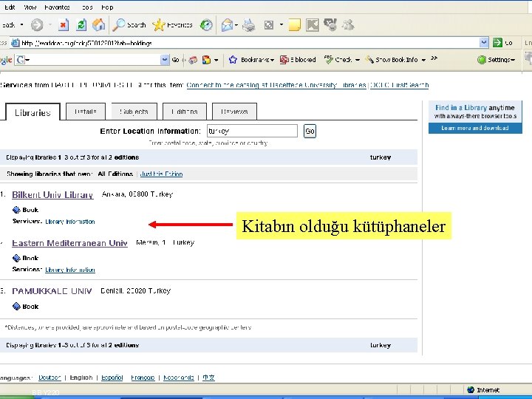The height and width of the screenshot is (399, 532).
Task: Expand more Google toolbar items chevron
Action: [434, 58]
